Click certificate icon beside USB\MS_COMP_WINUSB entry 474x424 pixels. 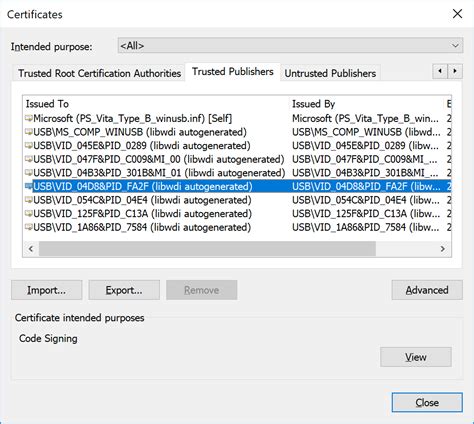coord(29,132)
